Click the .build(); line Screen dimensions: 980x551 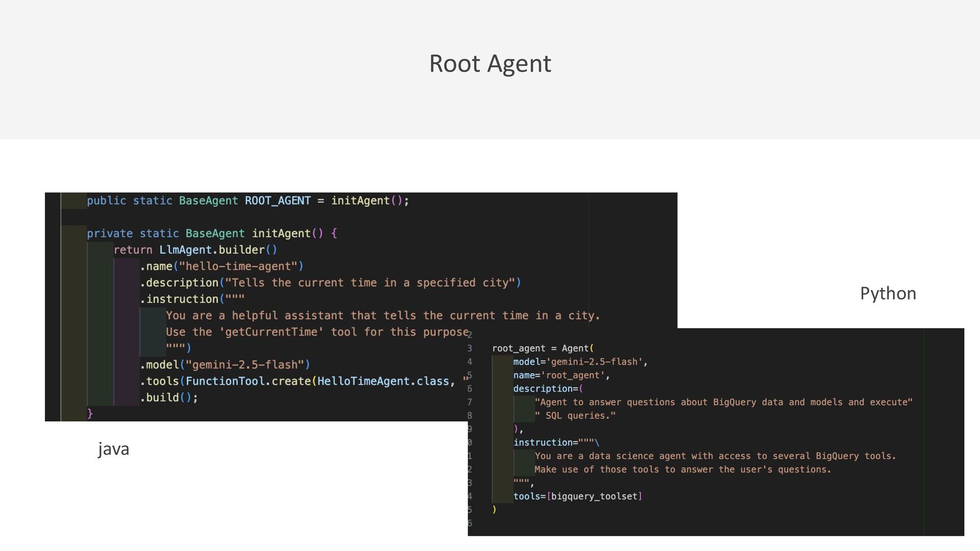point(168,397)
